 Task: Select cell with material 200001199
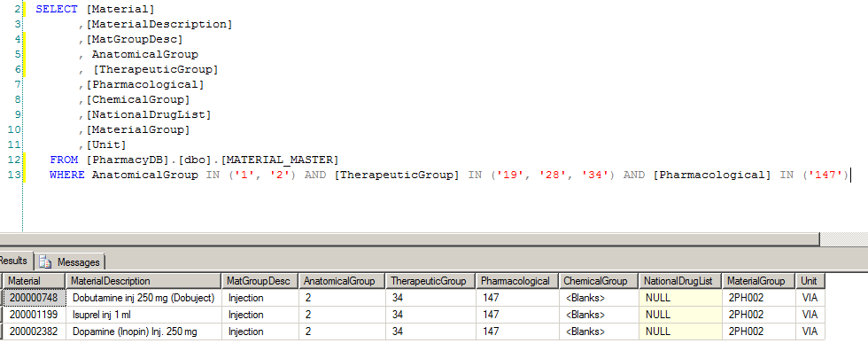tap(35, 315)
